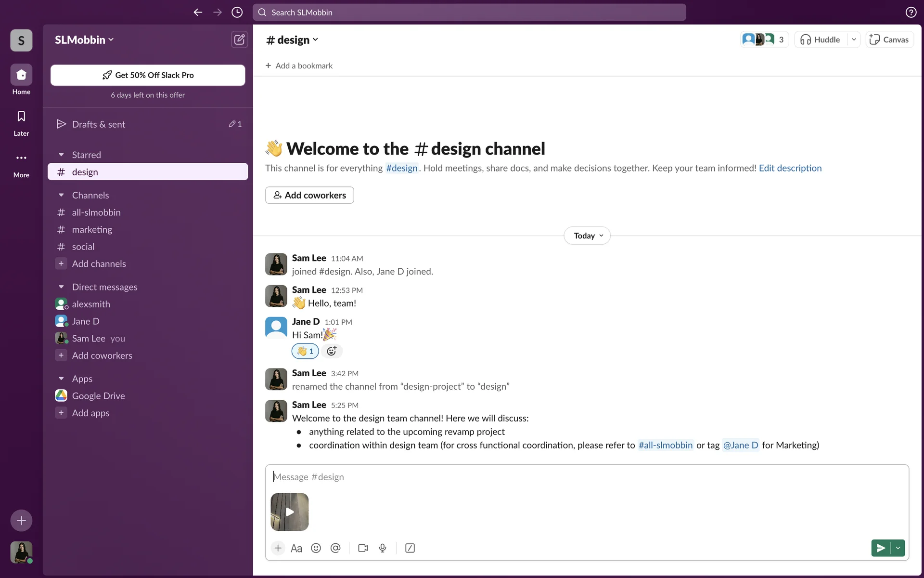Image resolution: width=924 pixels, height=578 pixels.
Task: Click the compose new message icon
Action: coord(239,39)
